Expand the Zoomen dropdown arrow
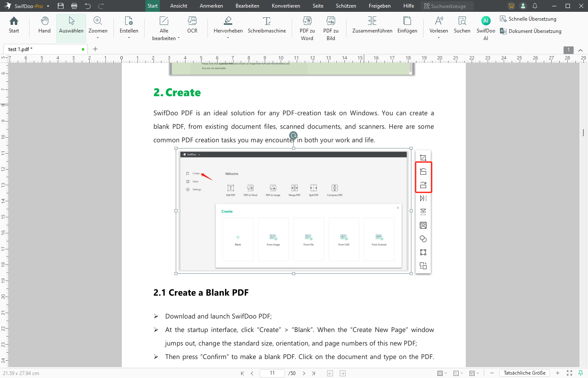The height and width of the screenshot is (378, 588). [x=98, y=38]
